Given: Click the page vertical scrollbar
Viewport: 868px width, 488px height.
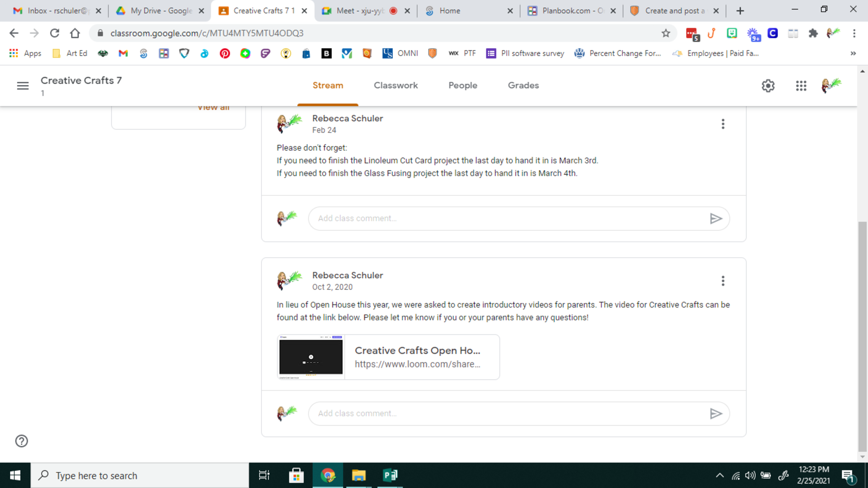Looking at the screenshot, I should click(862, 335).
